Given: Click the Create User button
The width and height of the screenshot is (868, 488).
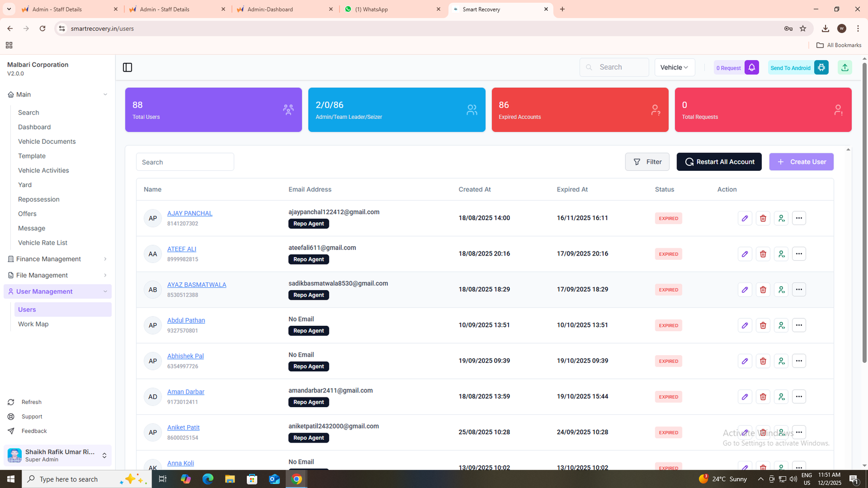Looking at the screenshot, I should pyautogui.click(x=801, y=162).
